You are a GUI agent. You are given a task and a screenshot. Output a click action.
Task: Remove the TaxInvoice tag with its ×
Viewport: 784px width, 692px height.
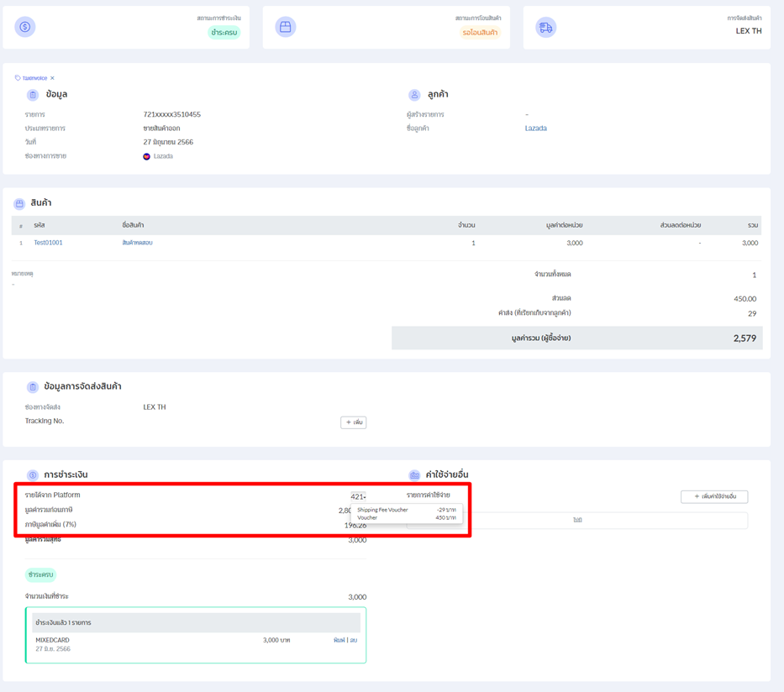[51, 77]
